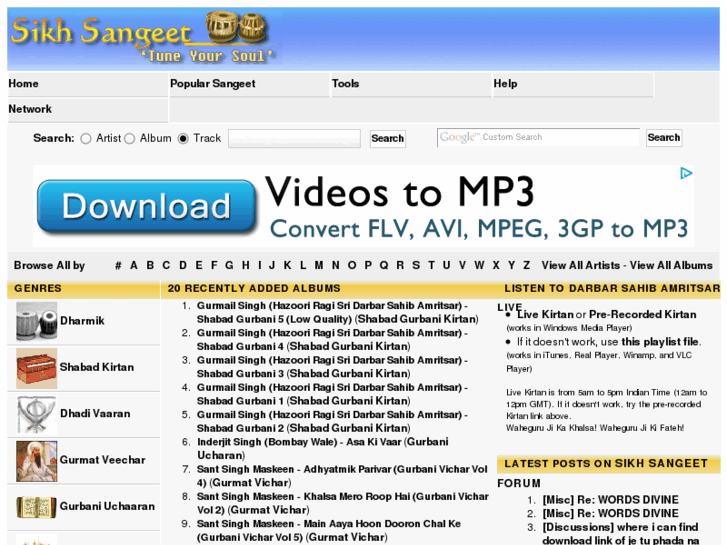727x545 pixels.
Task: Open '[Discussions] where i can find' post
Action: click(620, 534)
